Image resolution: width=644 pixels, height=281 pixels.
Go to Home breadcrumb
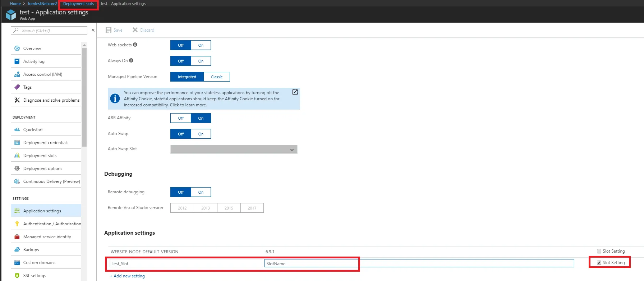click(15, 4)
